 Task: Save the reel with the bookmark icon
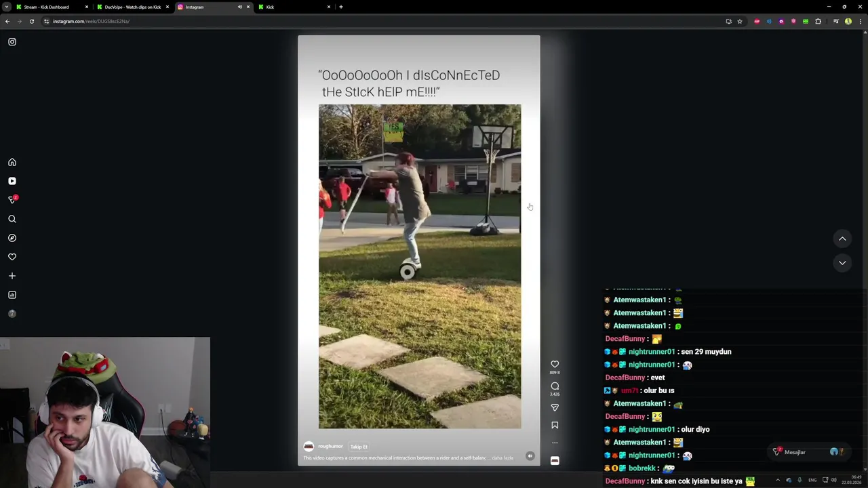pyautogui.click(x=555, y=425)
